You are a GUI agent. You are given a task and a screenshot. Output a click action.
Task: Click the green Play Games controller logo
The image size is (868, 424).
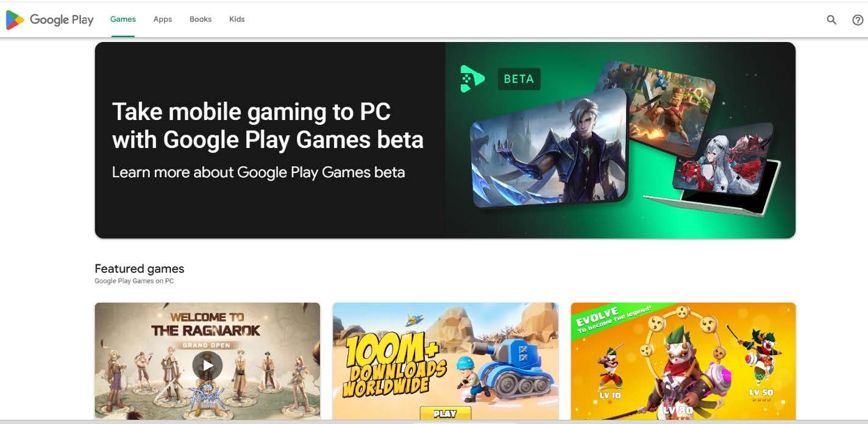tap(472, 79)
